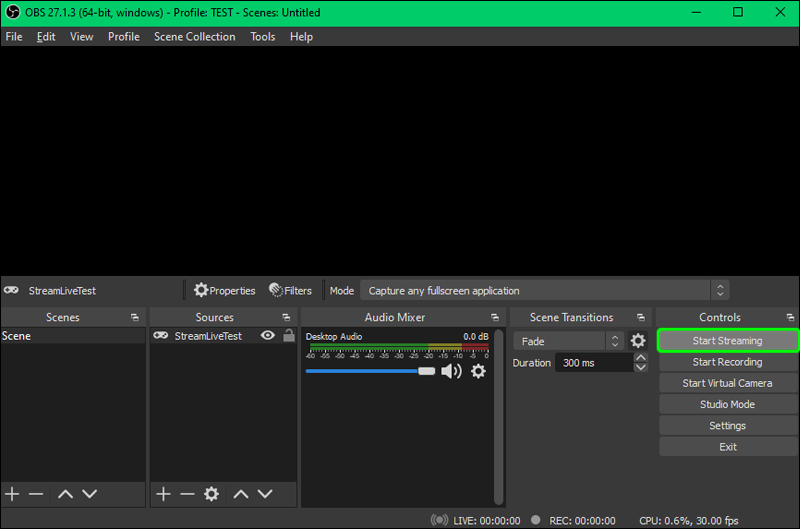The image size is (800, 529).
Task: Open source properties gear in Sources toolbar
Action: pyautogui.click(x=211, y=494)
